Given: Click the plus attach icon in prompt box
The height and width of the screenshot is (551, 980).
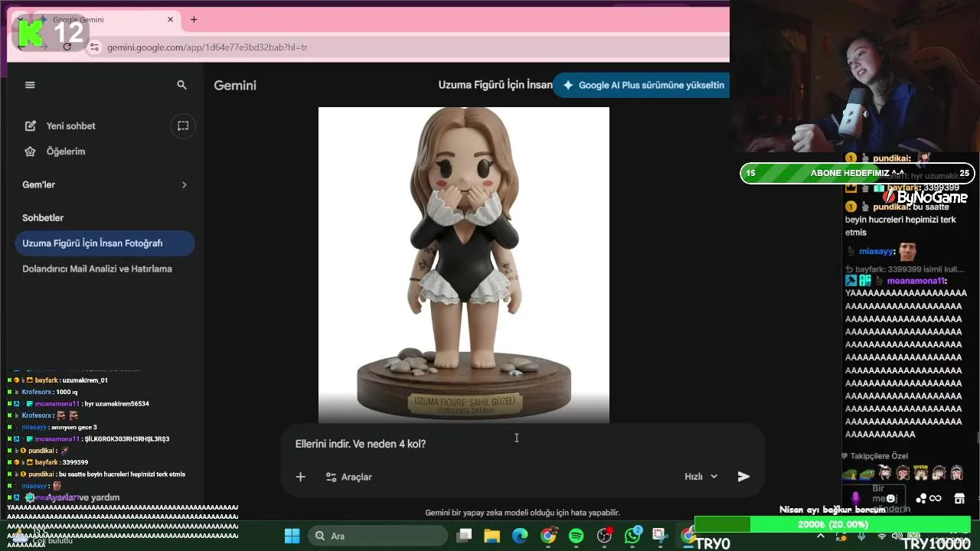Looking at the screenshot, I should [300, 477].
